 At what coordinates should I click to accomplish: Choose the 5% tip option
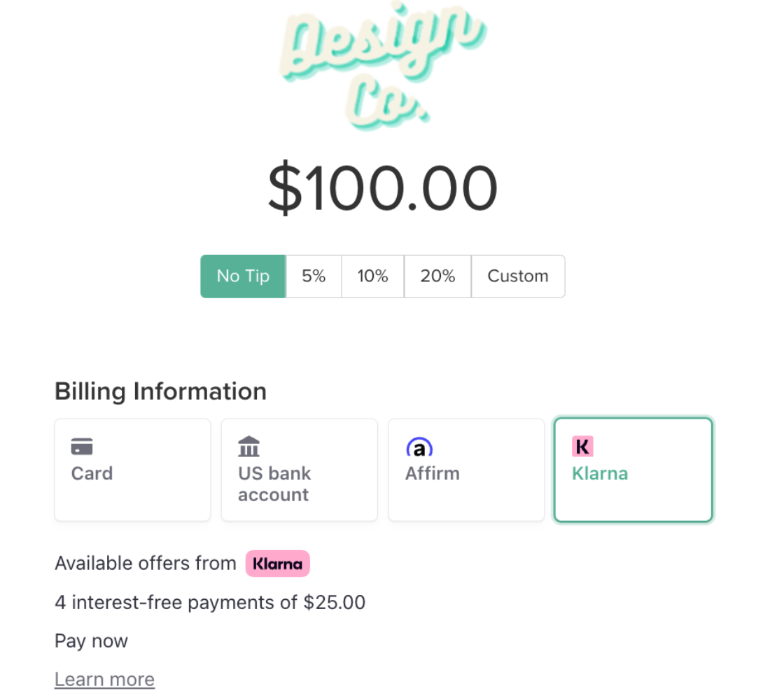point(314,276)
